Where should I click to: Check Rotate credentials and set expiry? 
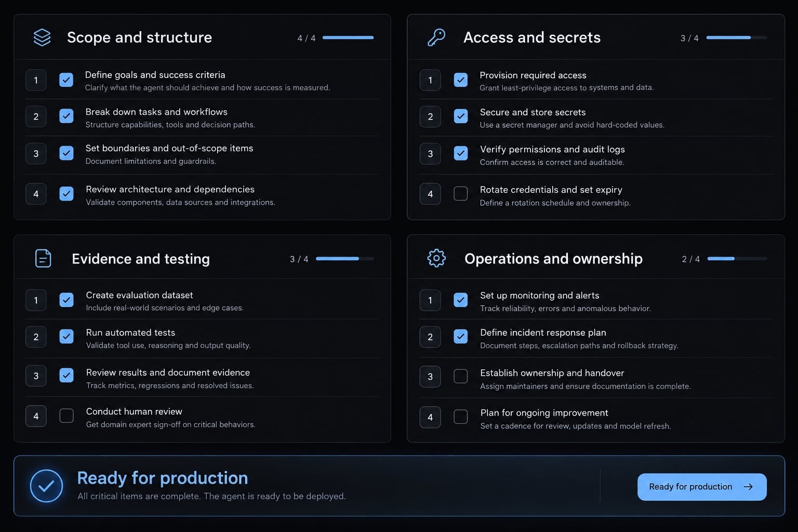point(461,194)
